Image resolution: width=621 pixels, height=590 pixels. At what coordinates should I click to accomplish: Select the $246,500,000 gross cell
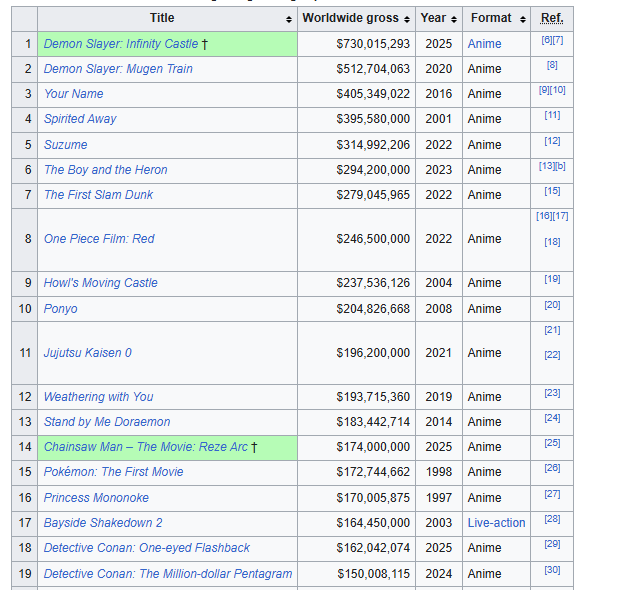[356, 240]
